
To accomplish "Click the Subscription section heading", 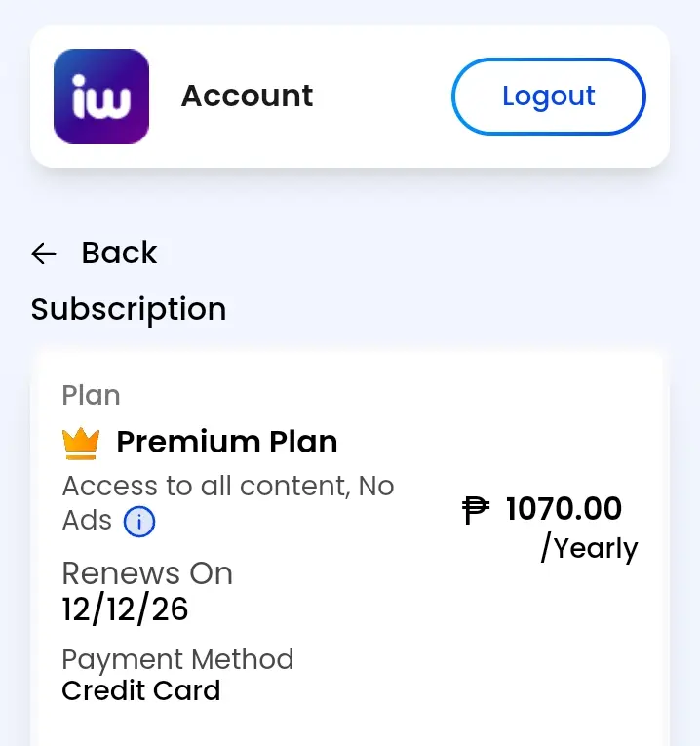I will (129, 310).
